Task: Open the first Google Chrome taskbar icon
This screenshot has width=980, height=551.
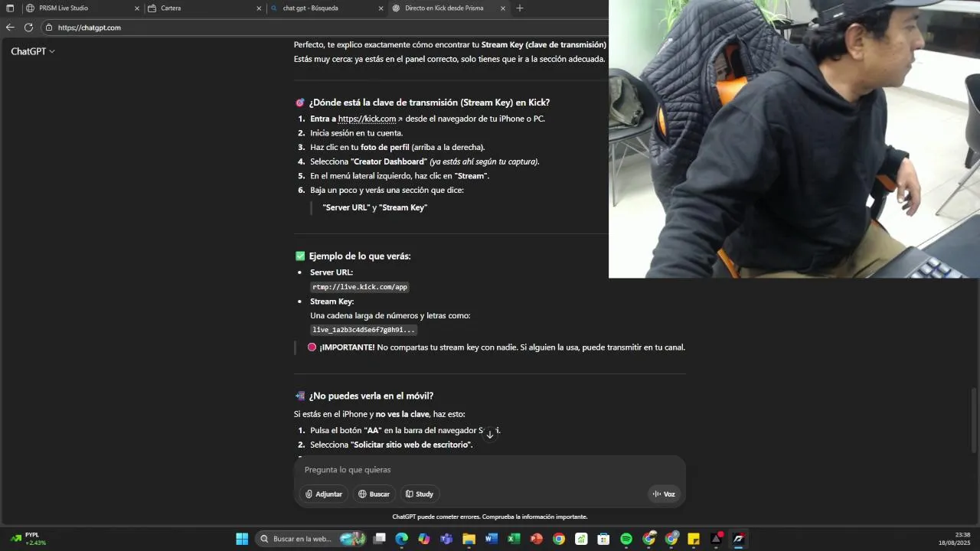Action: 559,539
